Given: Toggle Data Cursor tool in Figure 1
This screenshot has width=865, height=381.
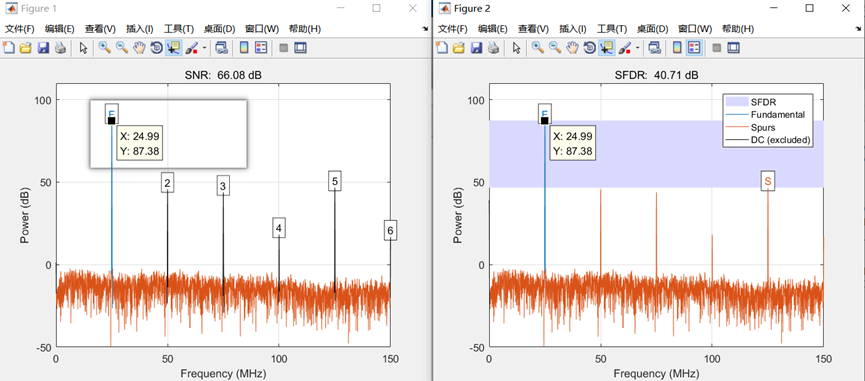Looking at the screenshot, I should pos(173,48).
